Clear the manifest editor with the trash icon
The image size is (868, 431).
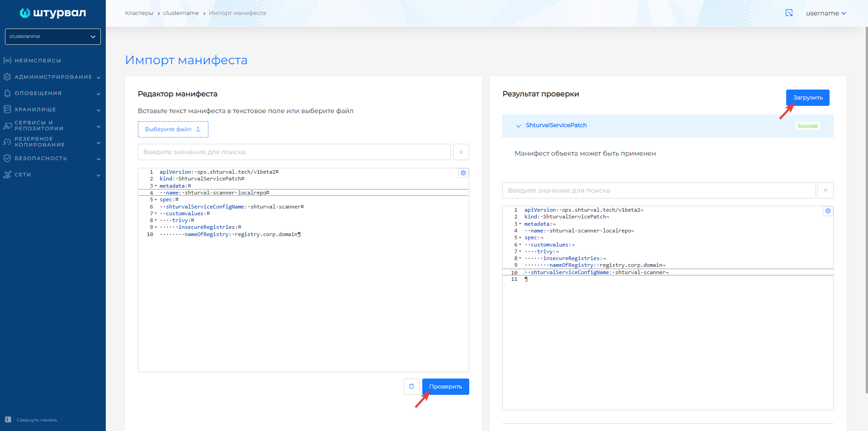pos(411,386)
